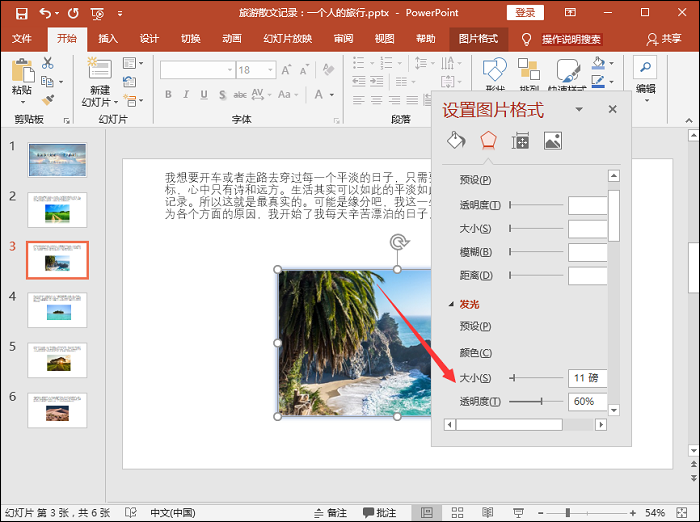Click the Bold formatting button

click(x=168, y=95)
